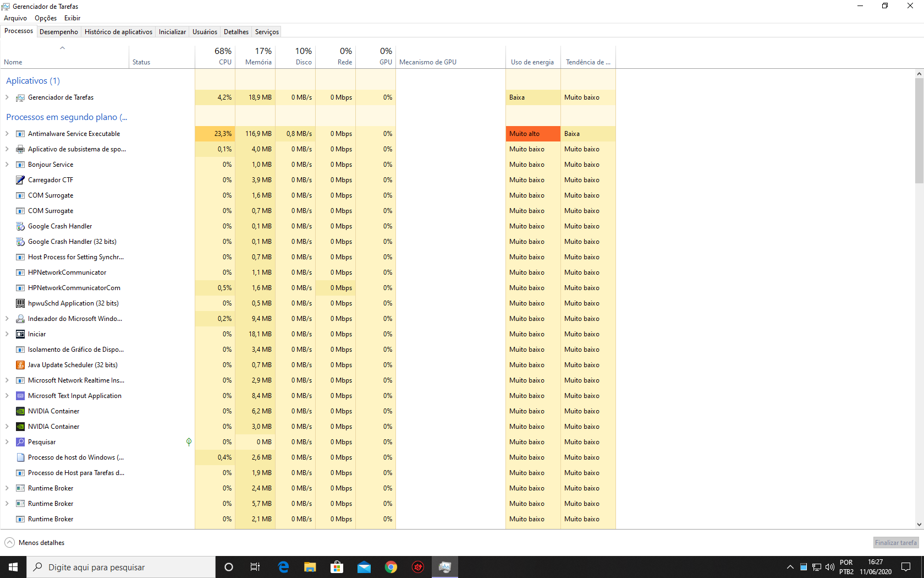Click the Microsoft Text Input Application icon
This screenshot has width=924, height=578.
[x=20, y=396]
